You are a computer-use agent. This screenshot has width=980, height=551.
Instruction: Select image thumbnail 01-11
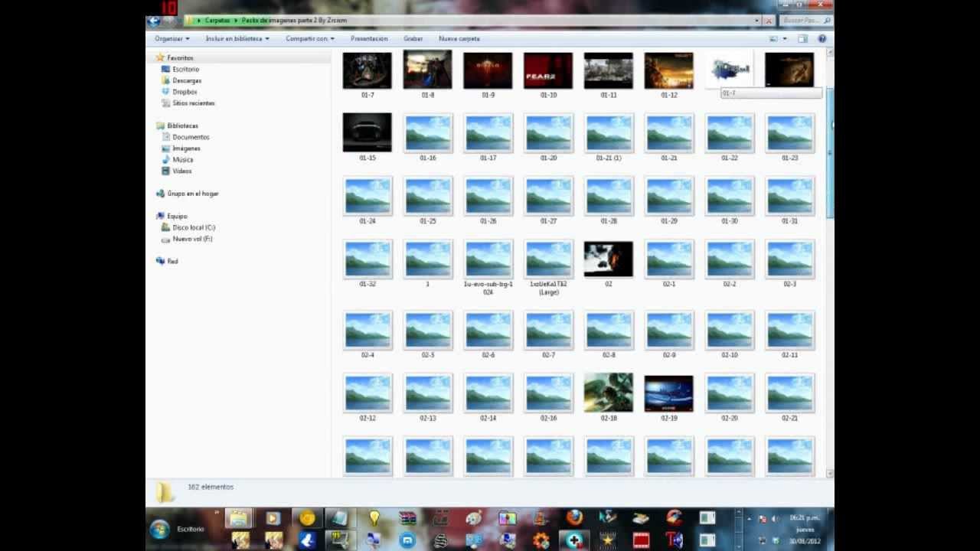pos(609,70)
